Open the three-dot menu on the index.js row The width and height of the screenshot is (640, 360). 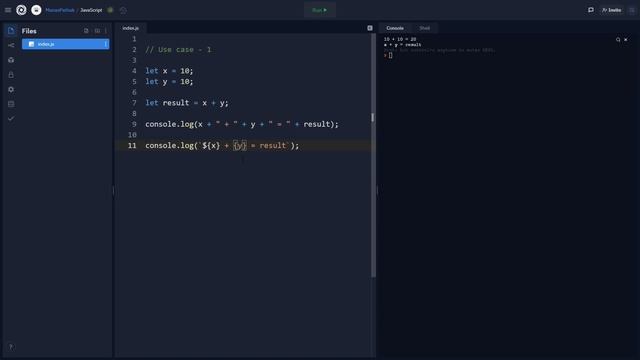coord(105,44)
